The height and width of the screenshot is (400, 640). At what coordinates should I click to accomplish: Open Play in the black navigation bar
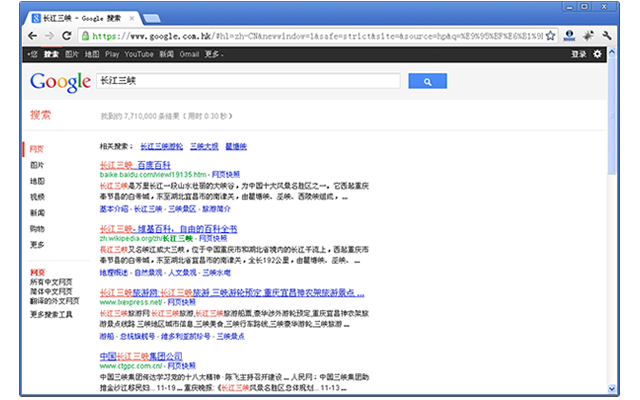[x=112, y=54]
